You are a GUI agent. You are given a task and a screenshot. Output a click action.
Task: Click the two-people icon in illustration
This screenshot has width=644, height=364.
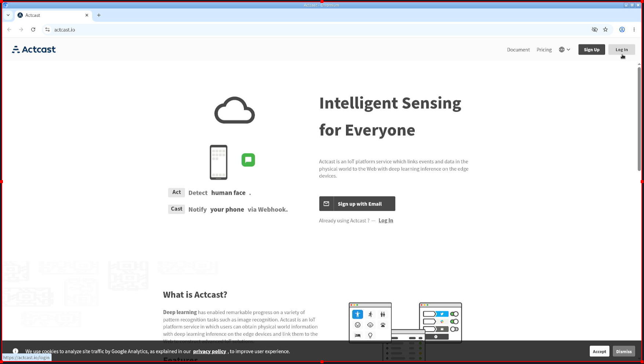383,314
